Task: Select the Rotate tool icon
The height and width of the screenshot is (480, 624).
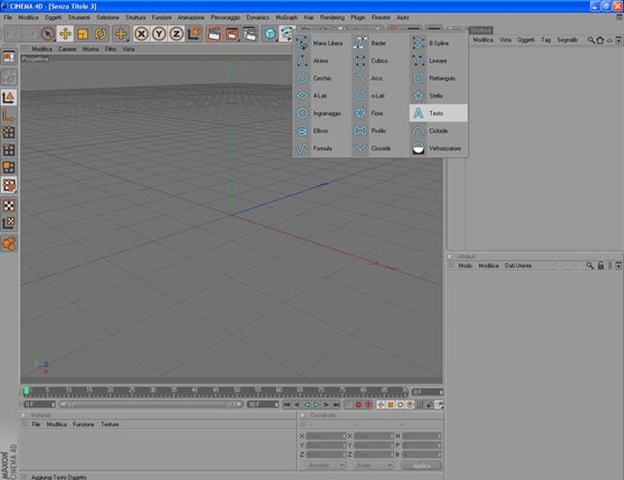Action: [101, 34]
